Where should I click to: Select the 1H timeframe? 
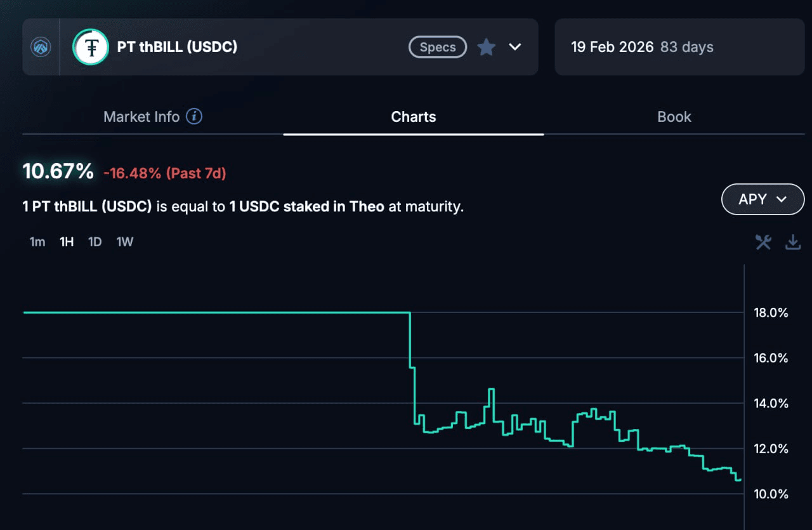(x=67, y=242)
